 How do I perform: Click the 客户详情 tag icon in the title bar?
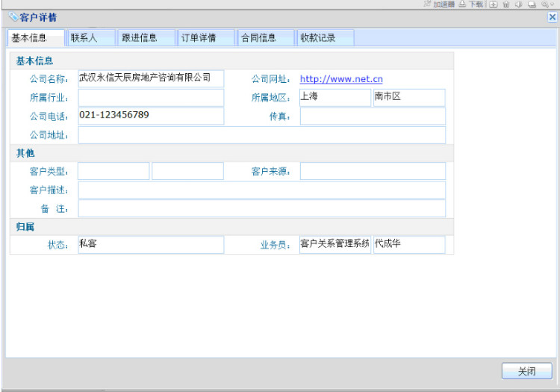click(x=13, y=16)
